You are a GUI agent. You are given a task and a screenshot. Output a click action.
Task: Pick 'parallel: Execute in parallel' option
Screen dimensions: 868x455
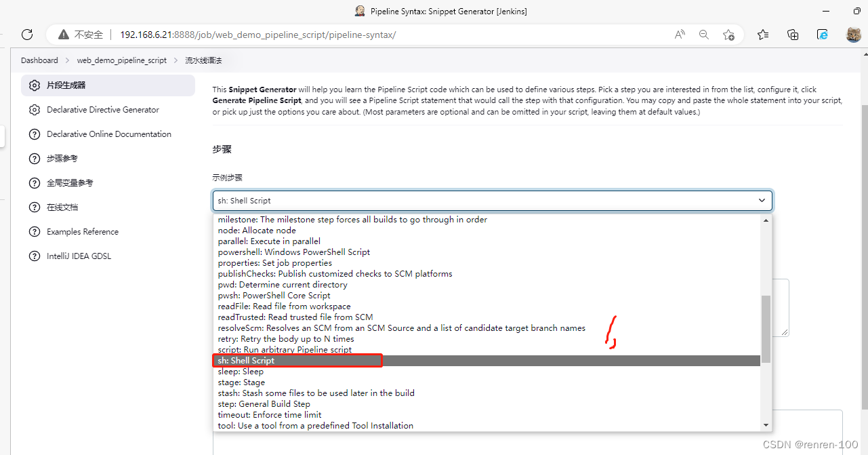pyautogui.click(x=487, y=241)
